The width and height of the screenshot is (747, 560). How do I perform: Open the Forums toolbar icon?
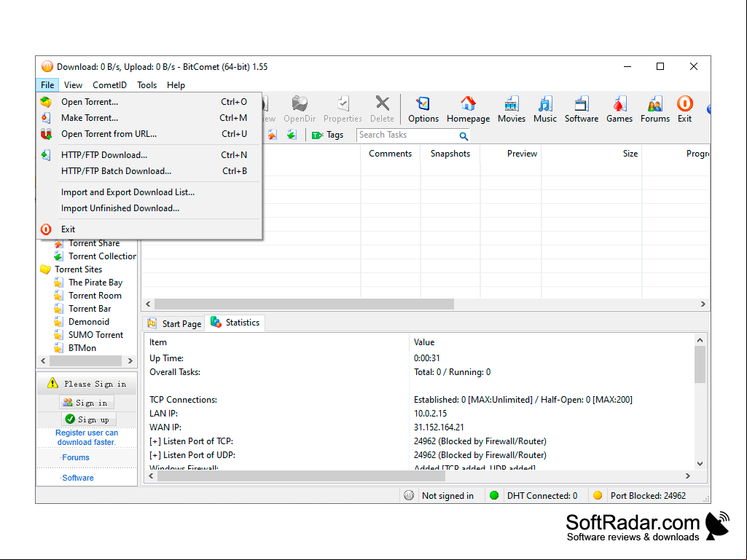tap(654, 109)
